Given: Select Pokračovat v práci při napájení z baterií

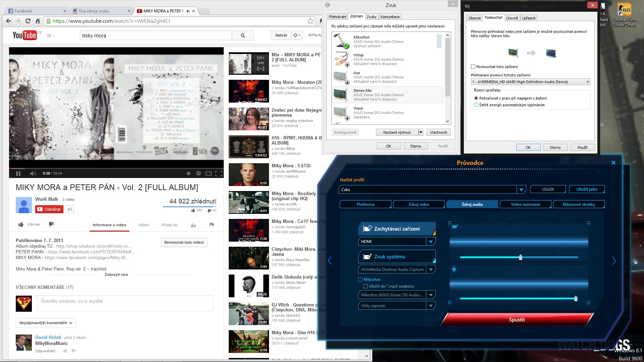Looking at the screenshot, I should click(476, 98).
